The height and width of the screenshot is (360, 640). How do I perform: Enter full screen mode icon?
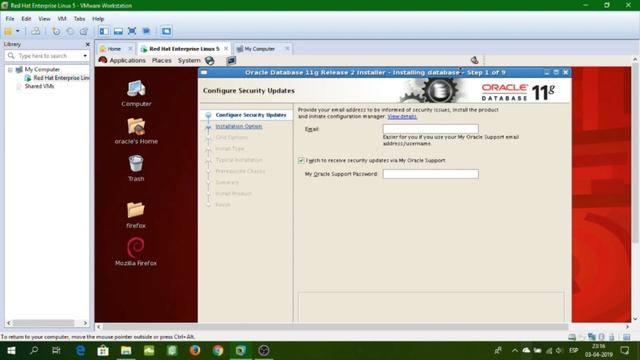click(132, 31)
